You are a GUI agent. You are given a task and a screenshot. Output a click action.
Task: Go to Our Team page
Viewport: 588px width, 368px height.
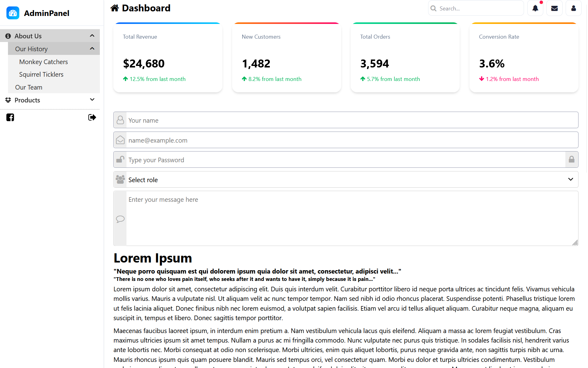pyautogui.click(x=29, y=87)
